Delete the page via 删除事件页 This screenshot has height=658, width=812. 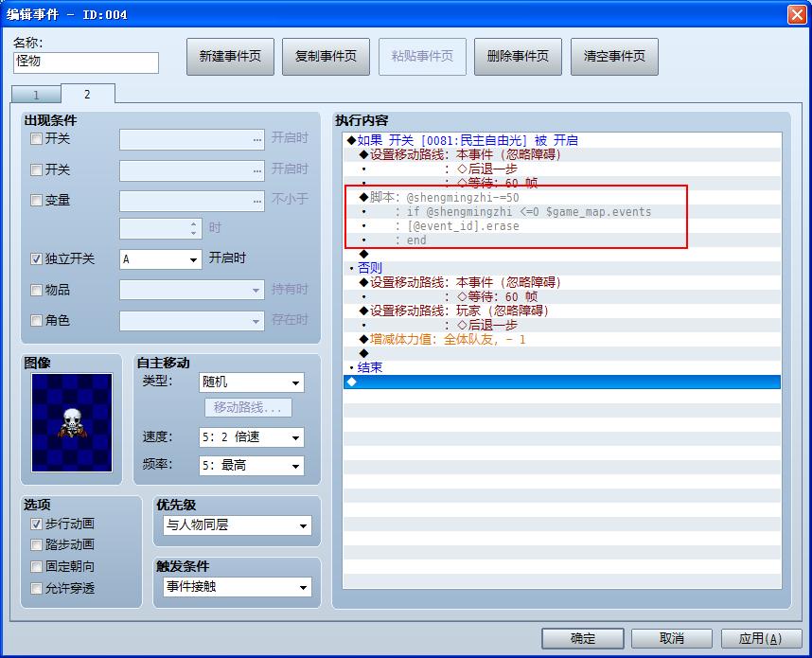[518, 57]
